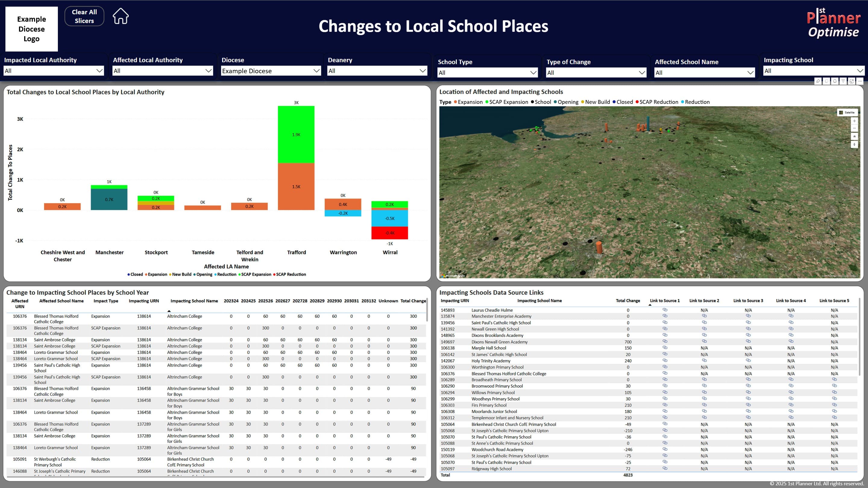Open focus mode for the visual
The image size is (868, 488).
click(851, 81)
